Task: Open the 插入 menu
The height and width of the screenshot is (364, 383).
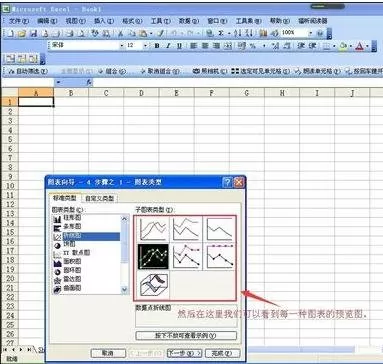Action: tap(104, 21)
